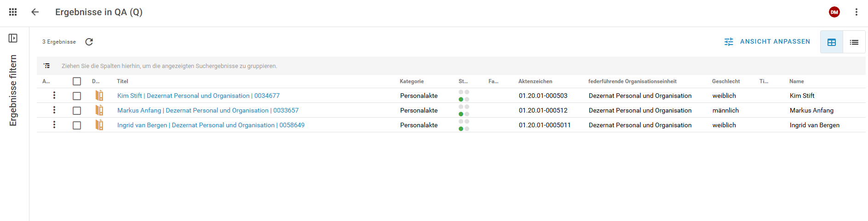Go back using the arrow icon
868x221 pixels.
(35, 12)
